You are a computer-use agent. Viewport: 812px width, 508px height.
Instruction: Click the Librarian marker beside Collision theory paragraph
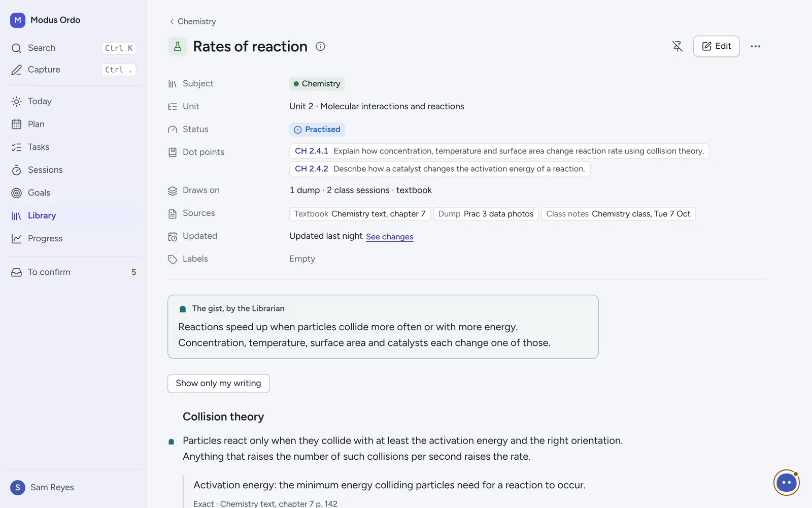coord(172,441)
